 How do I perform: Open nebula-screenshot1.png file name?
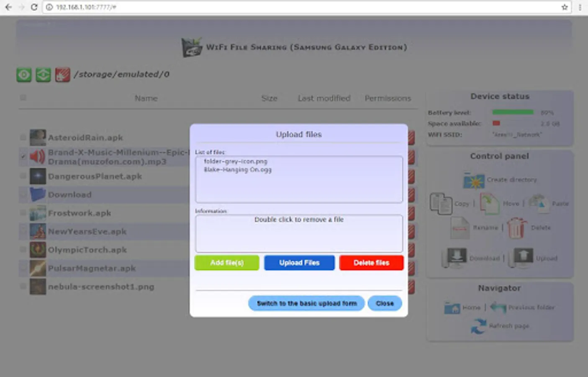101,287
